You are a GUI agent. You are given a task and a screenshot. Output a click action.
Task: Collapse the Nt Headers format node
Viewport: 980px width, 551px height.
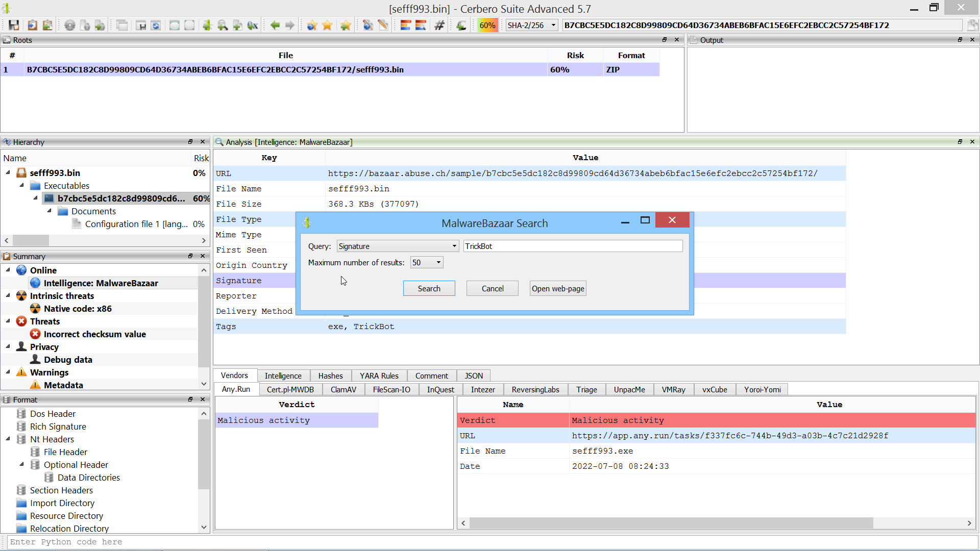[x=8, y=439]
